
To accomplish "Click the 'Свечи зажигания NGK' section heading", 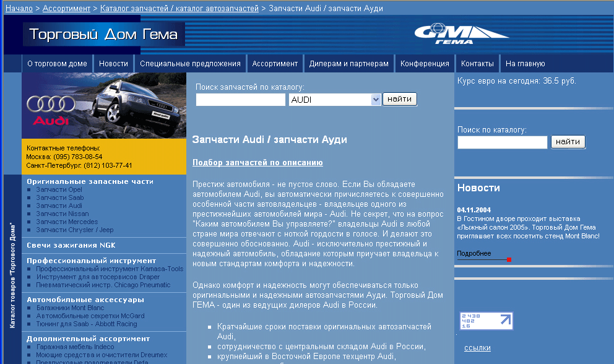I will pos(71,245).
